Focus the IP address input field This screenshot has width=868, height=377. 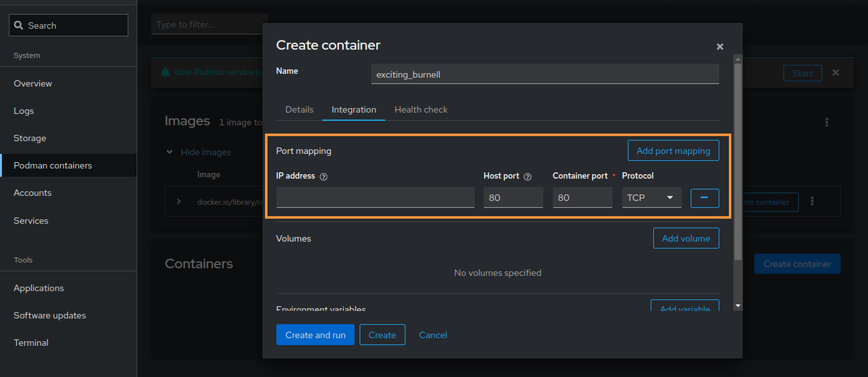coord(375,197)
